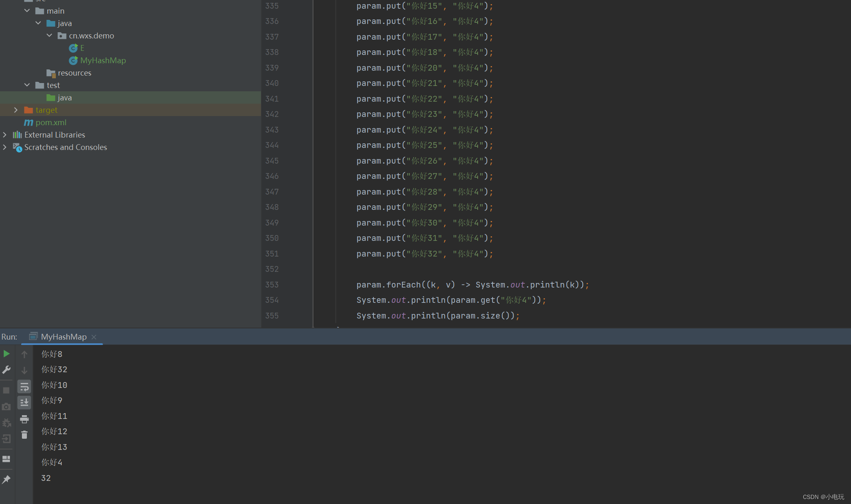Click the External Libraries icon
This screenshot has width=851, height=504.
(x=17, y=135)
